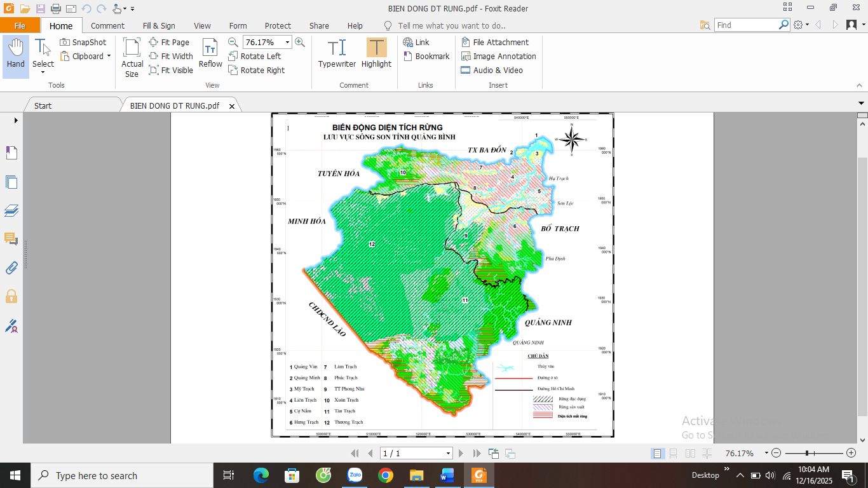Click the Find search field
This screenshot has height=488, width=868.
[747, 25]
